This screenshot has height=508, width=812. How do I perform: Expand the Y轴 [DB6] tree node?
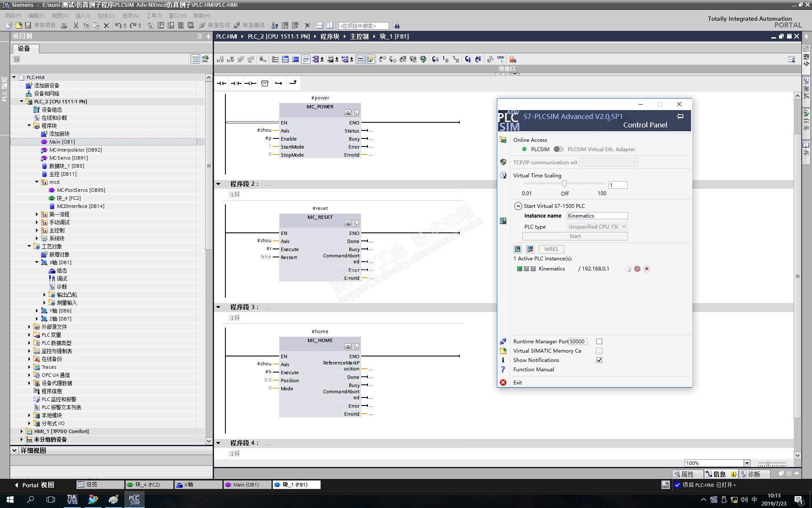pyautogui.click(x=37, y=311)
